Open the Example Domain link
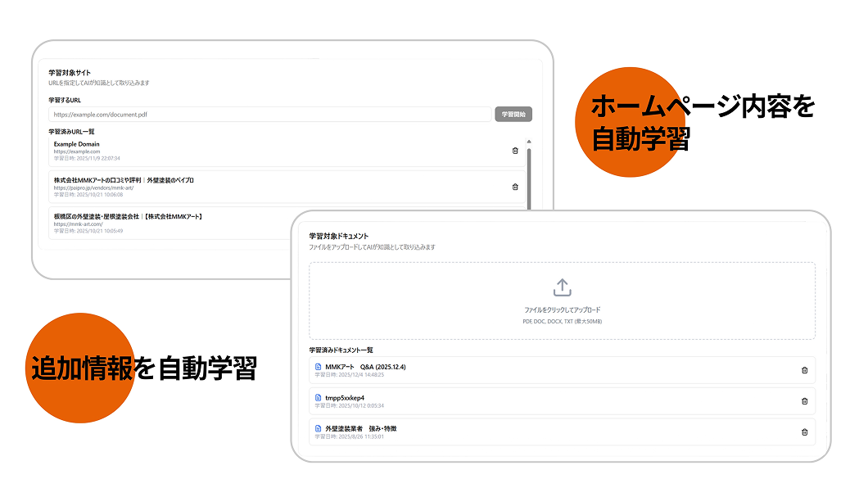The width and height of the screenshot is (868, 488). pyautogui.click(x=77, y=142)
